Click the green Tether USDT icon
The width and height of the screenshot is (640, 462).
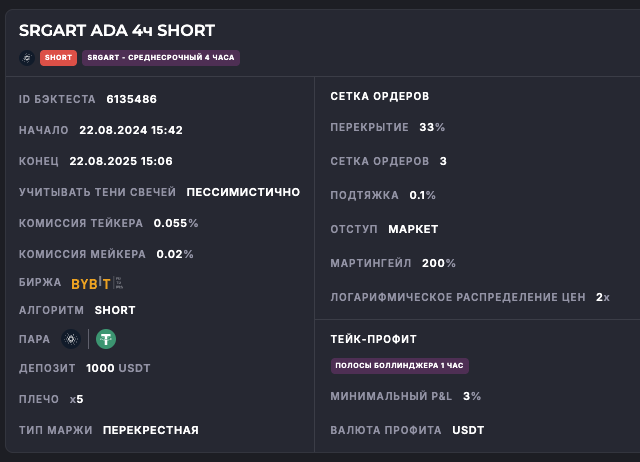click(x=106, y=339)
